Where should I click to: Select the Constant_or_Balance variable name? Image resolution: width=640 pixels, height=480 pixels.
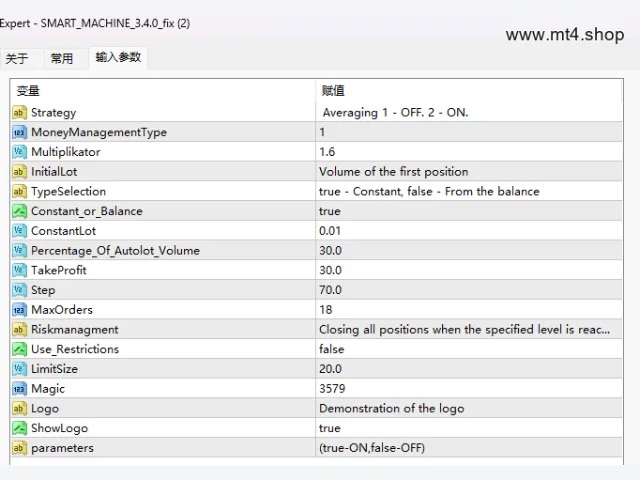pyautogui.click(x=87, y=211)
